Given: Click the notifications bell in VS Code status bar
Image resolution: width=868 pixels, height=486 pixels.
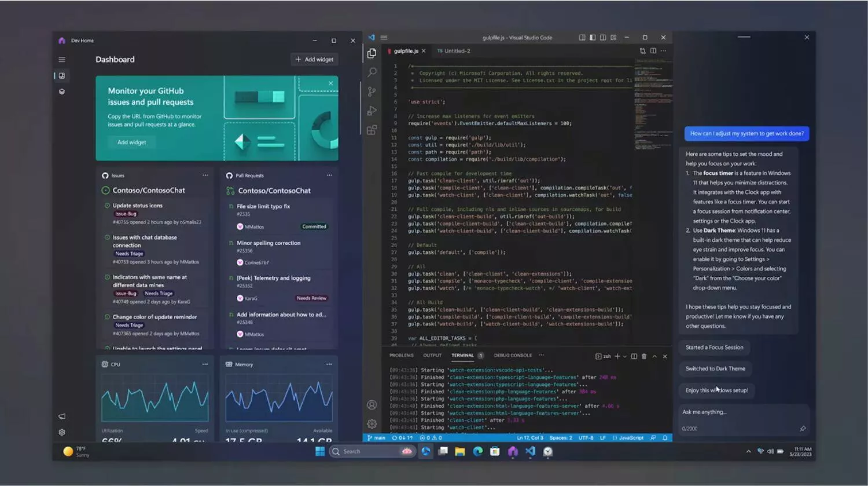Looking at the screenshot, I should pyautogui.click(x=665, y=438).
